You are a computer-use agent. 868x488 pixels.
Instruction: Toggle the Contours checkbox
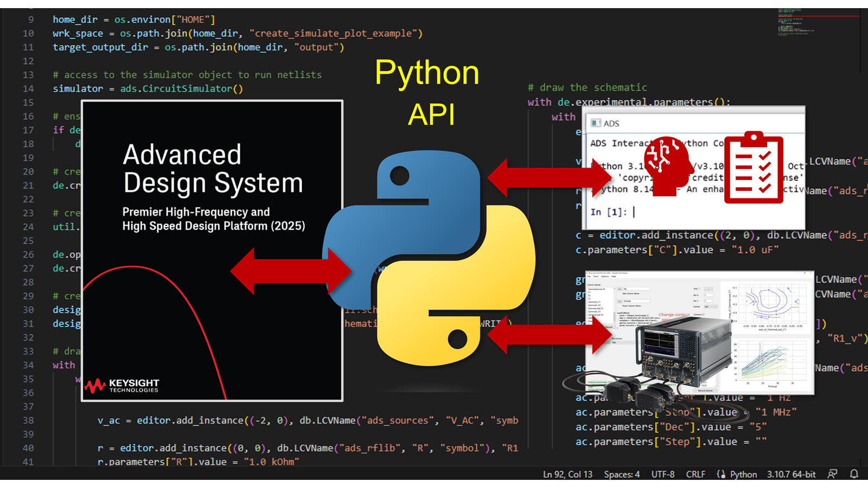pos(704,314)
